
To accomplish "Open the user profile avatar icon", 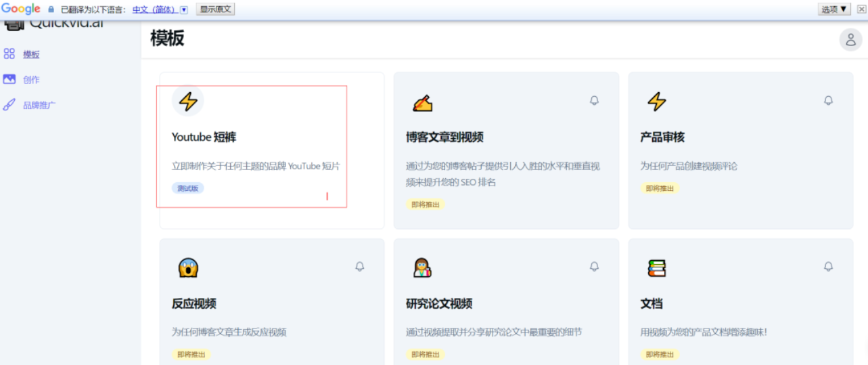I will 851,40.
